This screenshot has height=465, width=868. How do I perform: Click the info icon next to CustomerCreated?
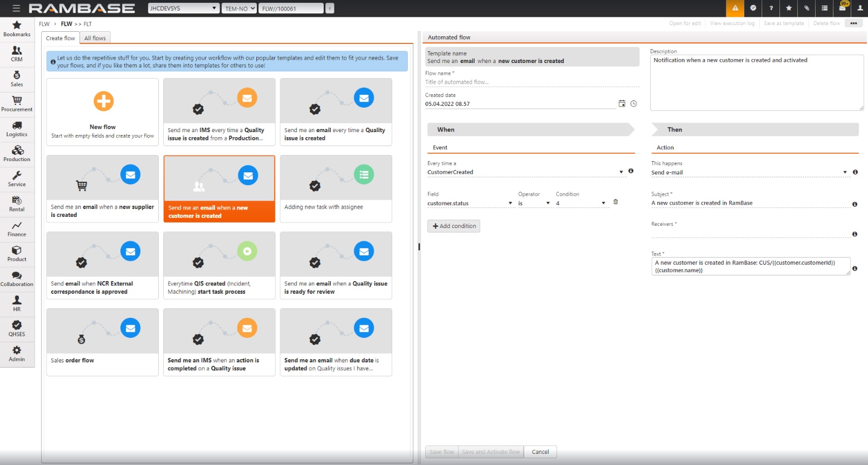tap(631, 171)
